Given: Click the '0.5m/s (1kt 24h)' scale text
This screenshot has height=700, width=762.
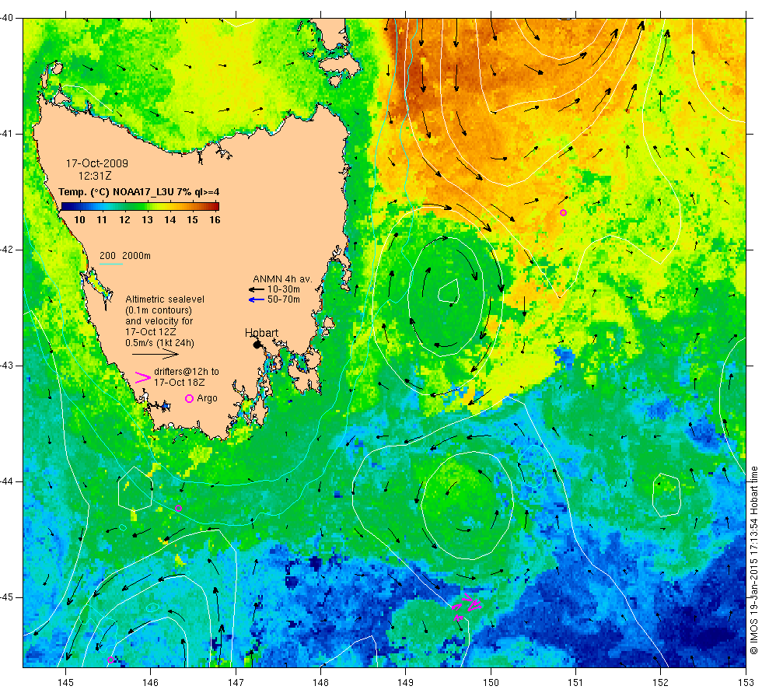Looking at the screenshot, I should [x=159, y=343].
